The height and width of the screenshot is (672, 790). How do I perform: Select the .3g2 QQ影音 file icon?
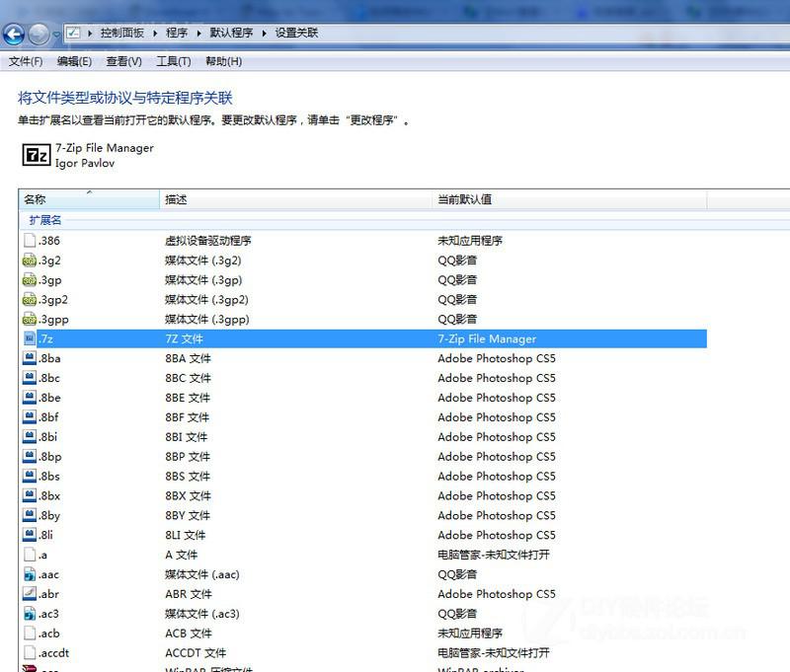pyautogui.click(x=30, y=261)
